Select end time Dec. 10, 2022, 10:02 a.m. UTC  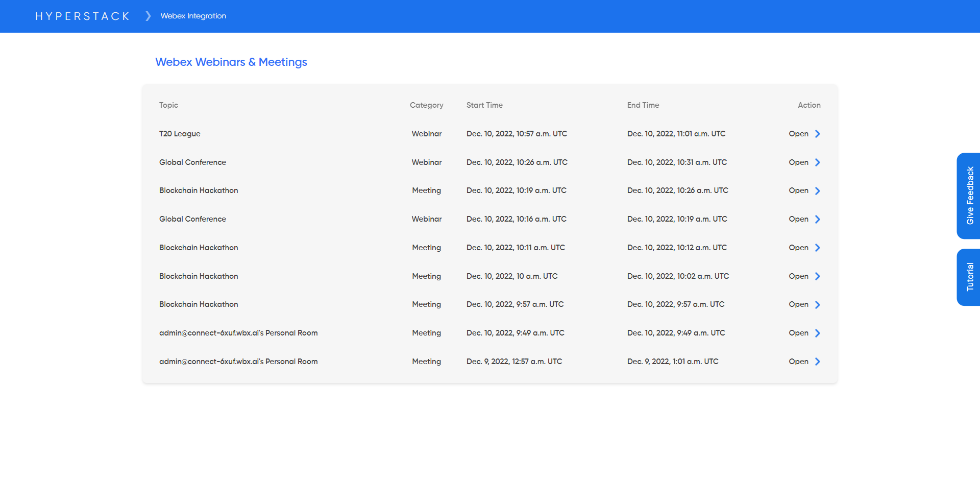678,276
